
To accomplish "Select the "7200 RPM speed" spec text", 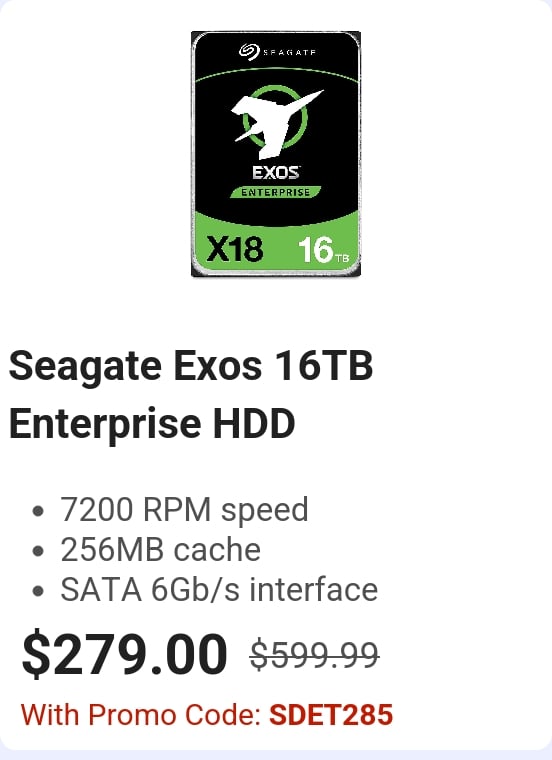I will [184, 510].
